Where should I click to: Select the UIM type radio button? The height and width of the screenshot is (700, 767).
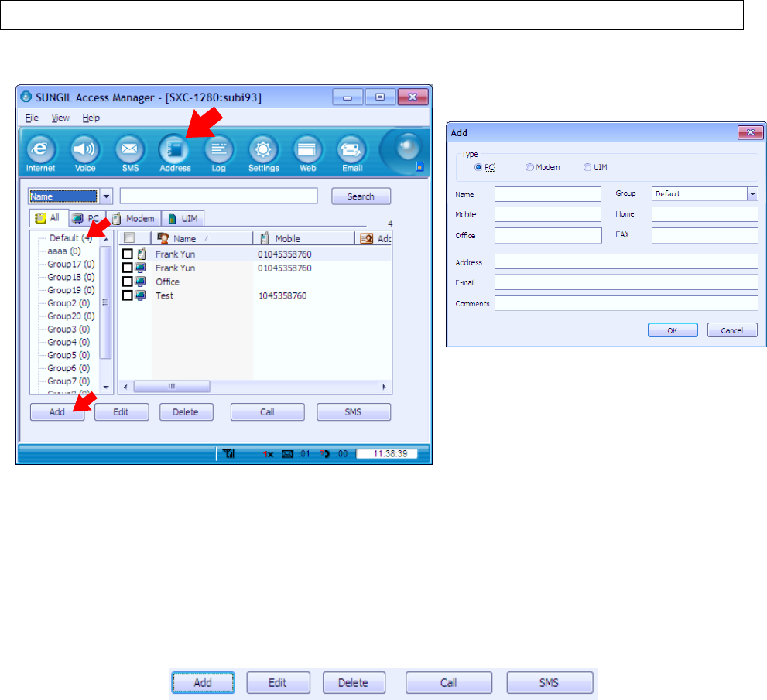click(587, 167)
